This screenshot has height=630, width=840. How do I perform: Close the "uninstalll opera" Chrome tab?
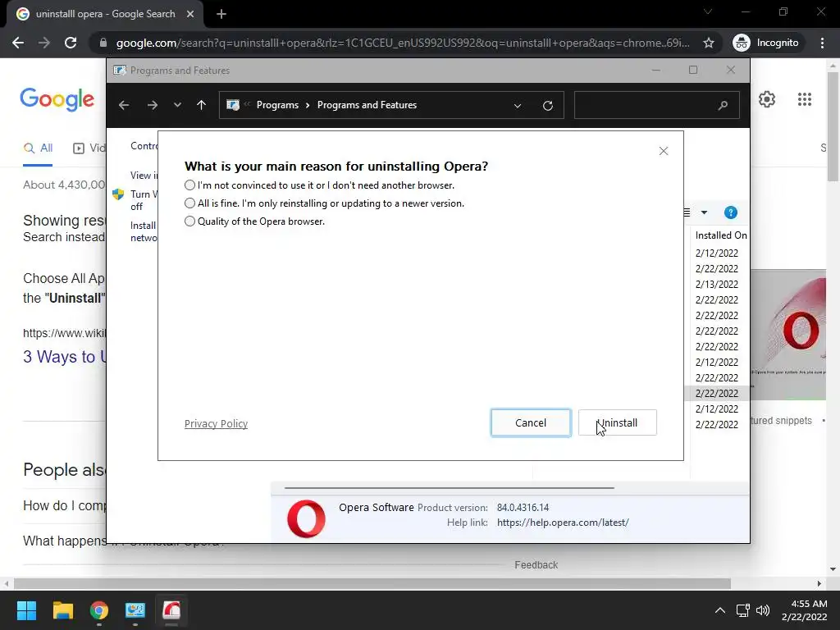click(190, 14)
